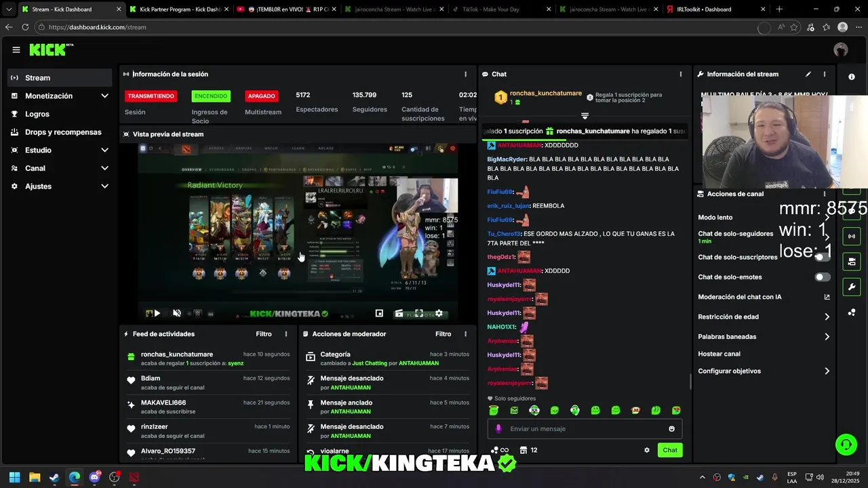868x488 pixels.
Task: Open options menu for Acciones de canal
Action: tap(825, 194)
